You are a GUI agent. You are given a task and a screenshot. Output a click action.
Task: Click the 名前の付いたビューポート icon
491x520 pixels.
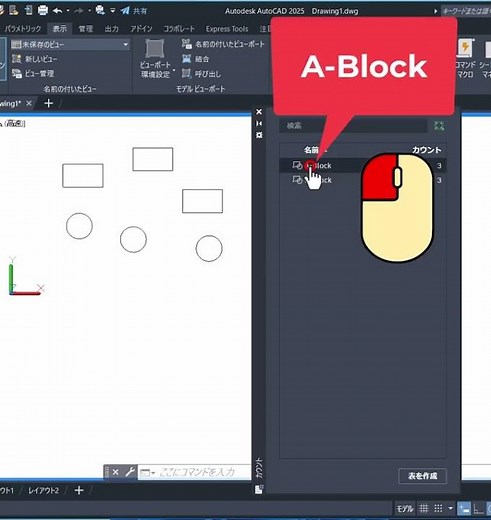pyautogui.click(x=187, y=44)
